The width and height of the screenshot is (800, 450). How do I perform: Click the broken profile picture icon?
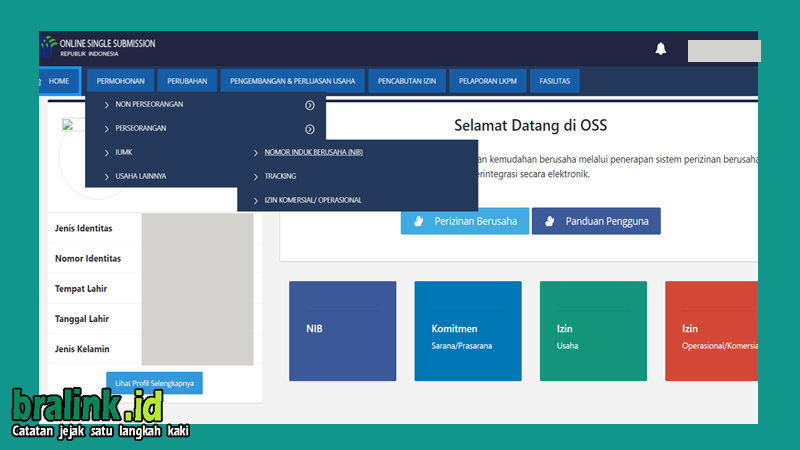click(x=68, y=124)
